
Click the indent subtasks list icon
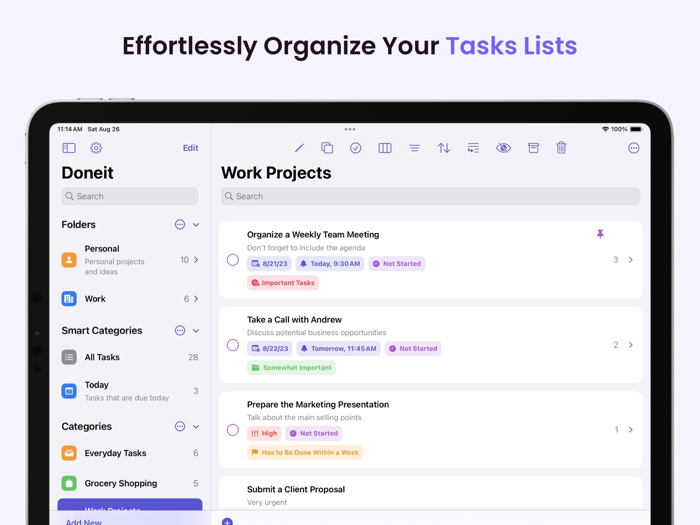pyautogui.click(x=473, y=148)
